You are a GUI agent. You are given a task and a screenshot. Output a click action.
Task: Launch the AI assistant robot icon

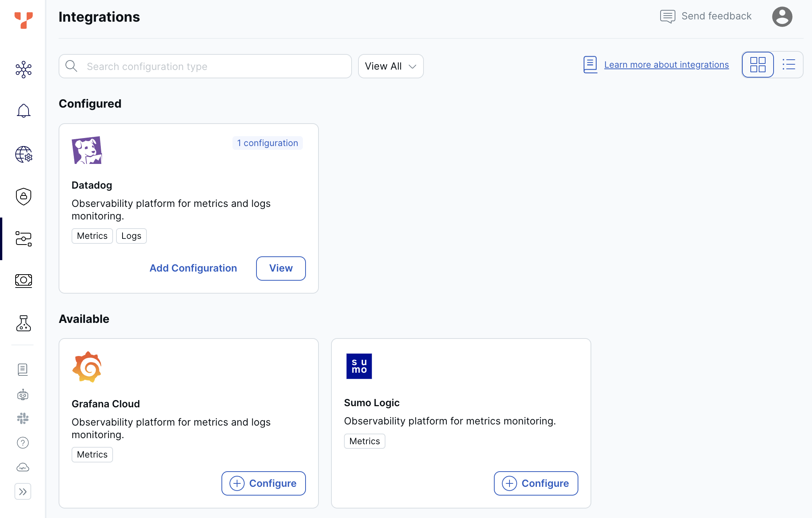pos(23,395)
